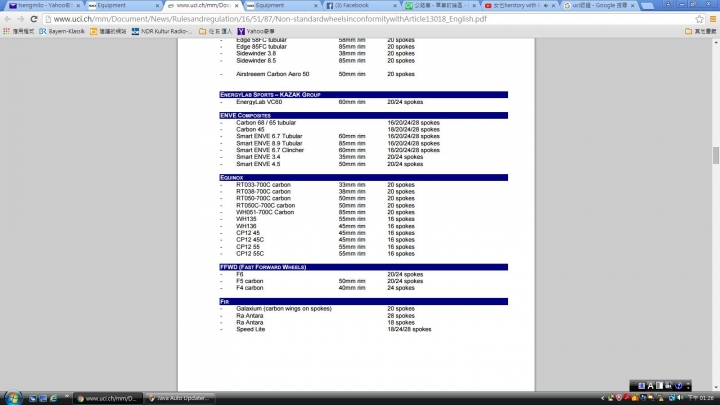Open the Yahoo bookmark in bookmarks bar
The width and height of the screenshot is (720, 405).
[256, 31]
